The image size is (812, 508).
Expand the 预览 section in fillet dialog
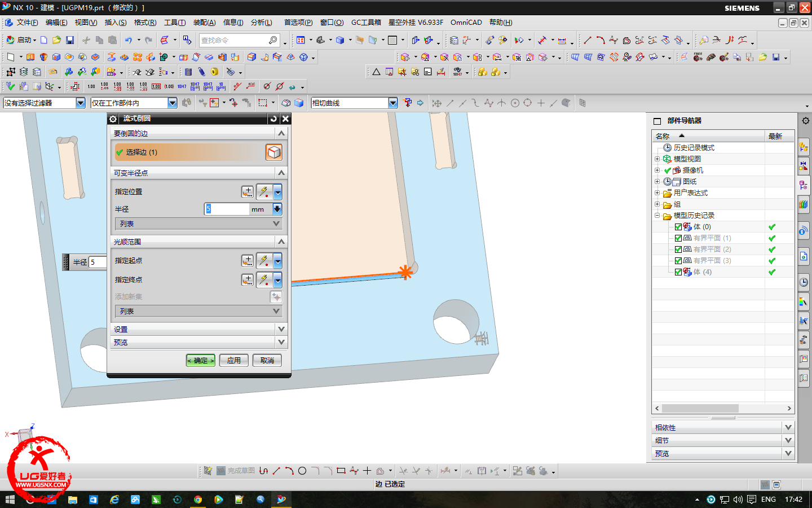[198, 342]
